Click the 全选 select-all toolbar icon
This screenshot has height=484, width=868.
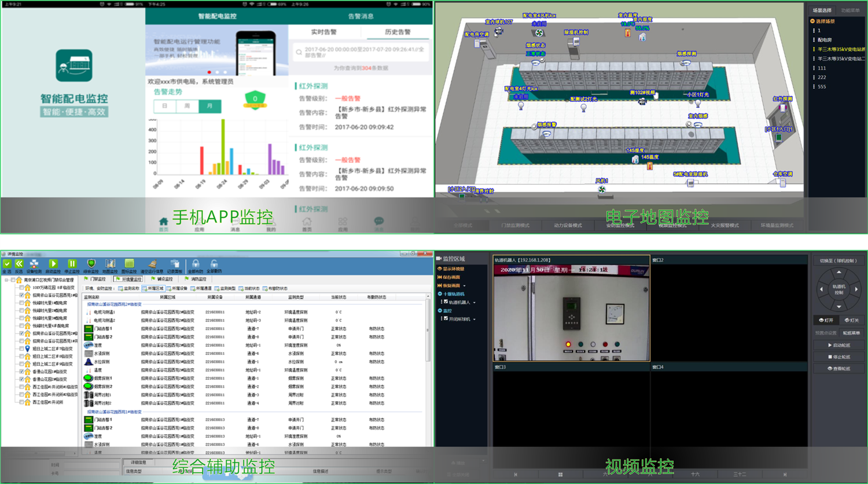coord(7,265)
